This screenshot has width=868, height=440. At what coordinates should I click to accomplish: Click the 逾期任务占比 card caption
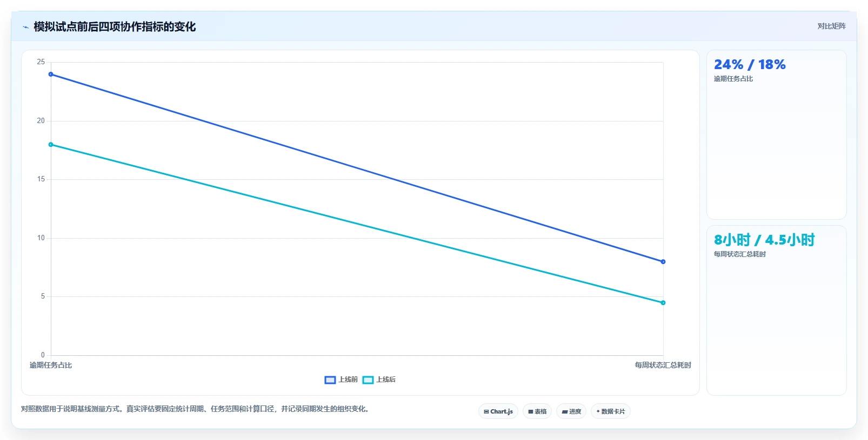[733, 79]
